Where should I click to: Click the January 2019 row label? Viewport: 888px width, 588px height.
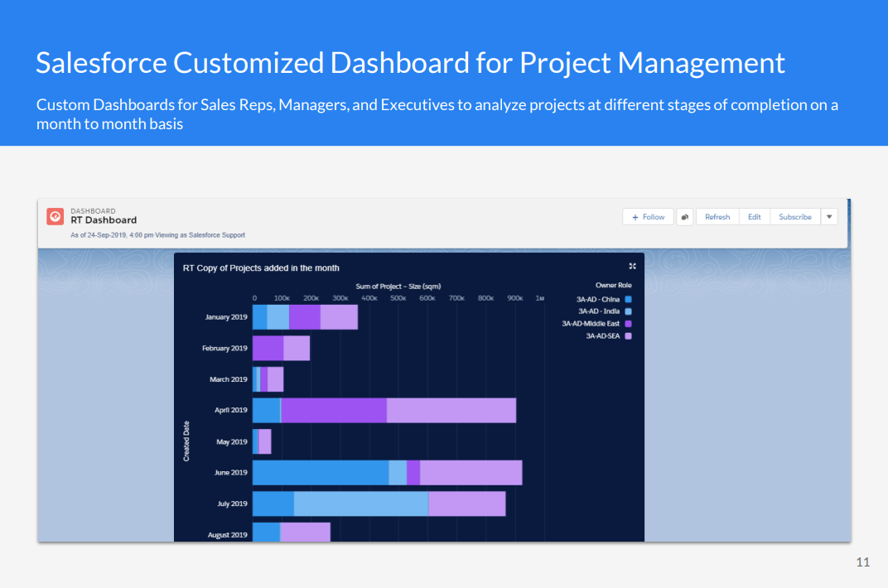pos(226,317)
